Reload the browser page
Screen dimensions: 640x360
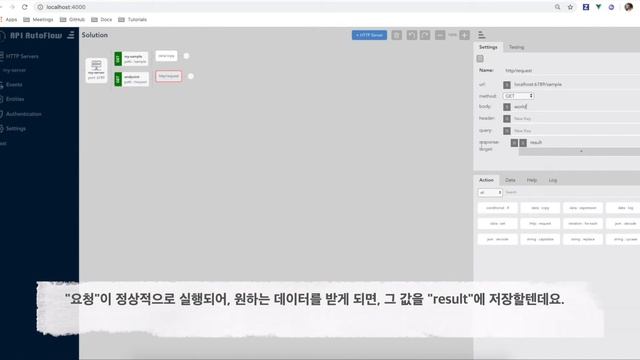pos(24,7)
